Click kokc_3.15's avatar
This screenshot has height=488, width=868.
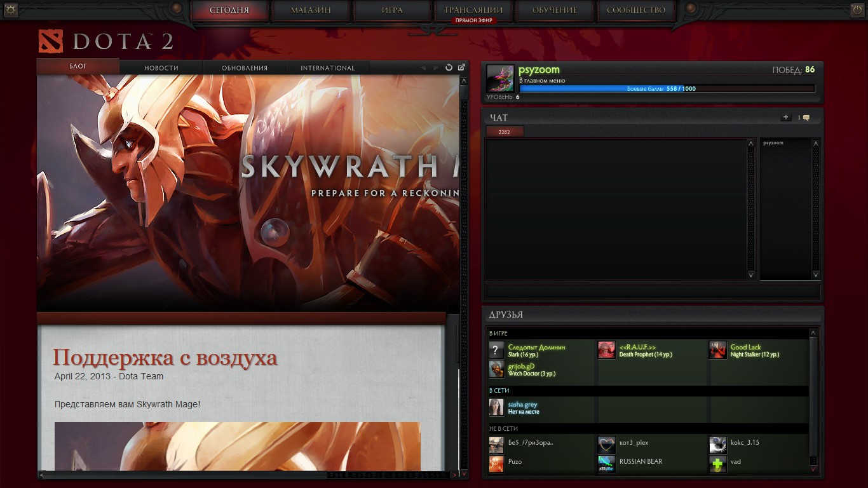coord(718,445)
